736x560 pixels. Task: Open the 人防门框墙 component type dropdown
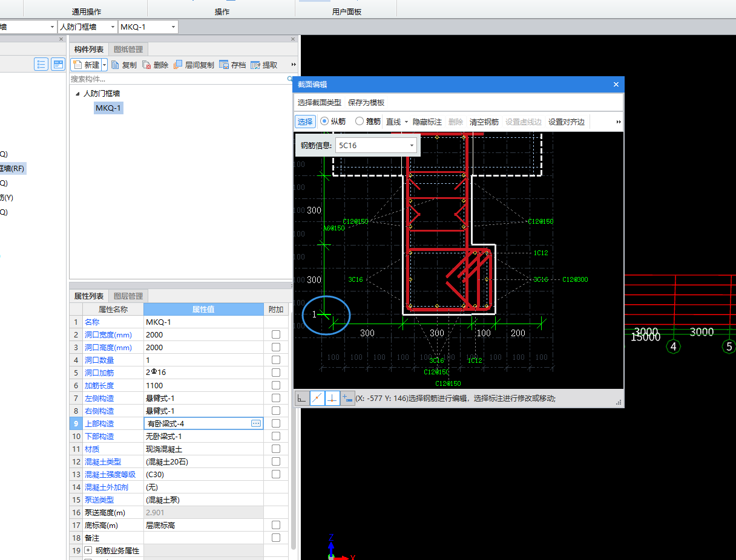point(113,27)
